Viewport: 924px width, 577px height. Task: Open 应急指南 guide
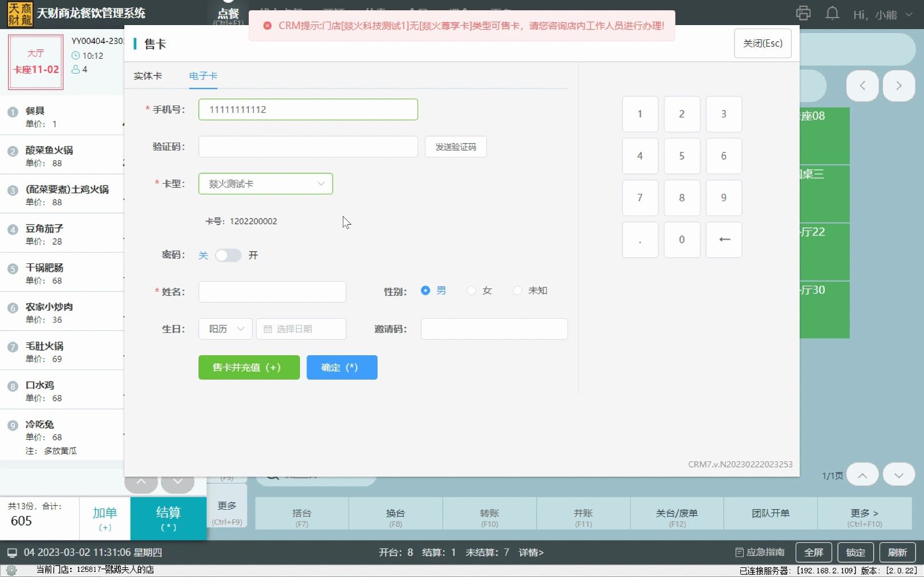[x=760, y=552]
